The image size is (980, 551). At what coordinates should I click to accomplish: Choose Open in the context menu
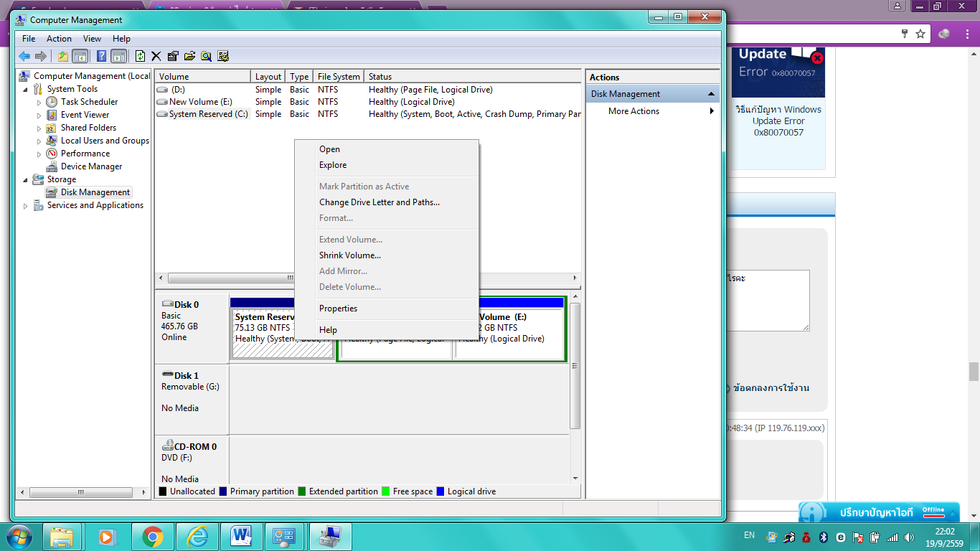387,149
